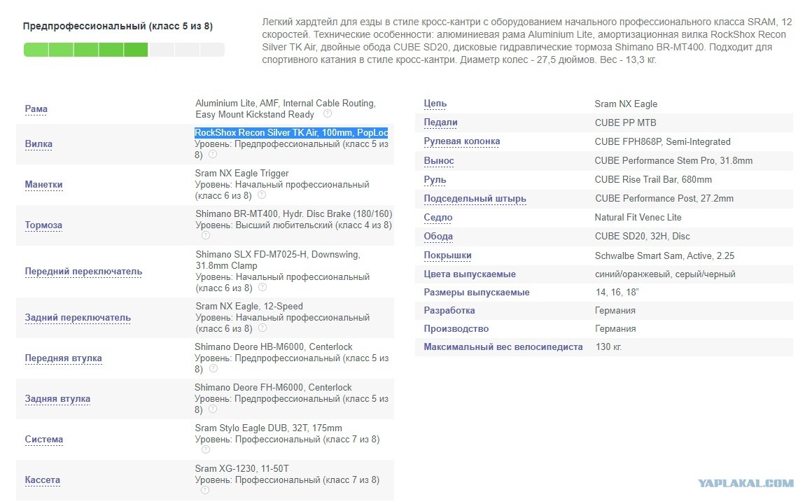Select the CUBE PP MTB pedals value
This screenshot has width=812, height=504.
(x=625, y=122)
